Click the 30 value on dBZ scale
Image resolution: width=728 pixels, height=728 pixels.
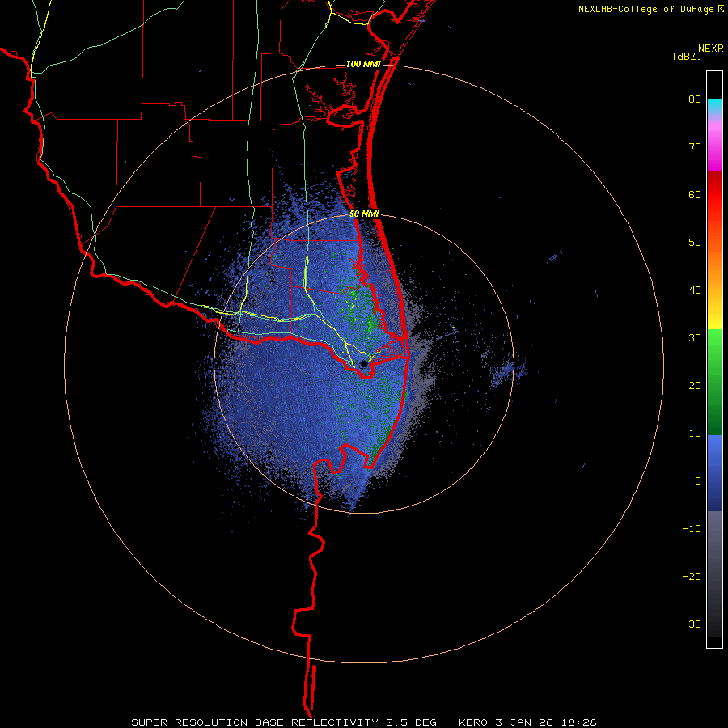(695, 337)
